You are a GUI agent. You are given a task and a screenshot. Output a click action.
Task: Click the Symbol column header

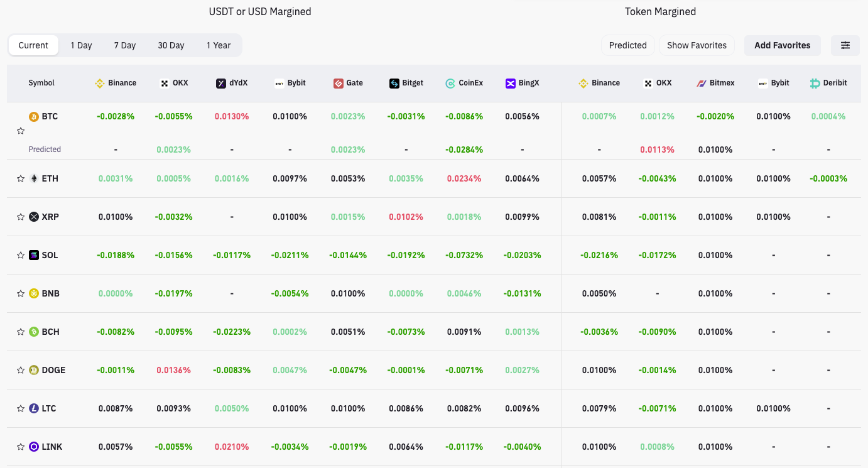(41, 83)
